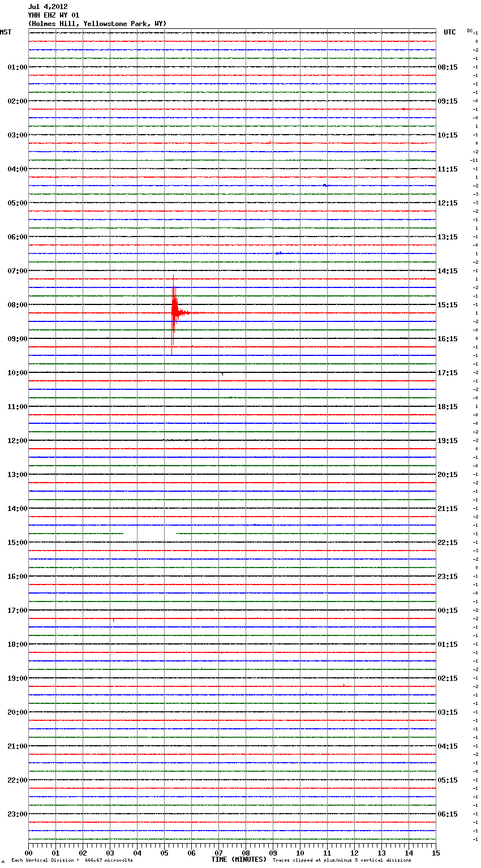Select the 15:00 MST row label
This screenshot has width=481, height=868.
coord(18,543)
